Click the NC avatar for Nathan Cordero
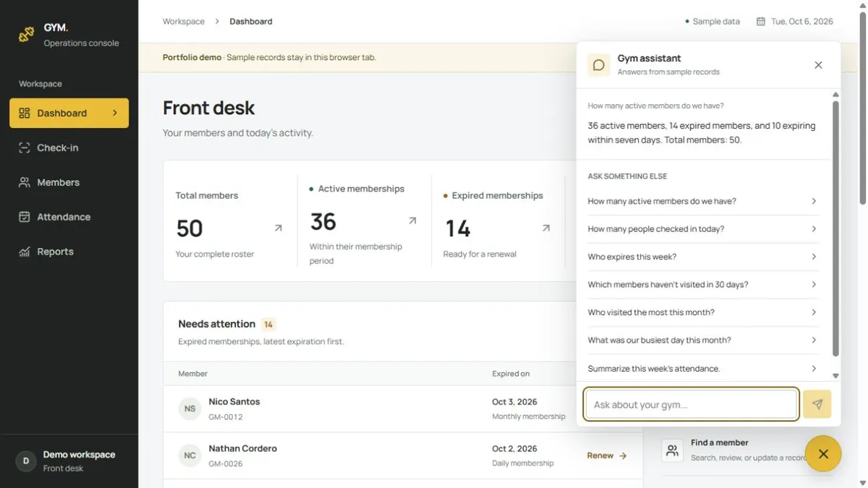The image size is (868, 488). point(190,455)
